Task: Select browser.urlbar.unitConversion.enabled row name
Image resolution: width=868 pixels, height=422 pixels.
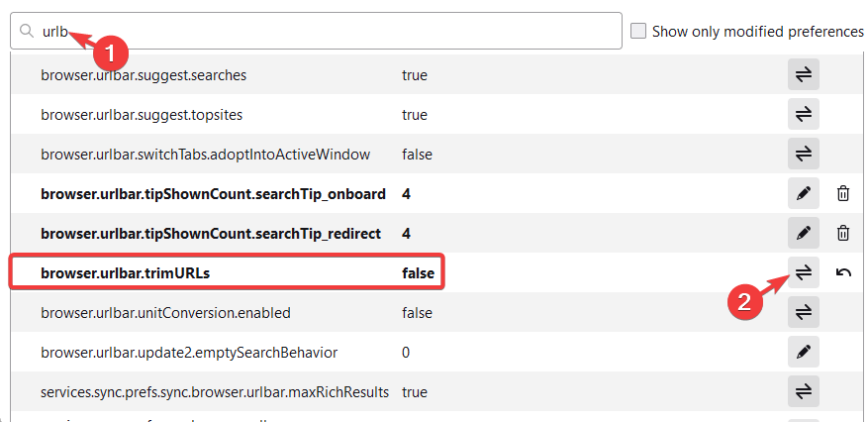Action: pyautogui.click(x=165, y=313)
